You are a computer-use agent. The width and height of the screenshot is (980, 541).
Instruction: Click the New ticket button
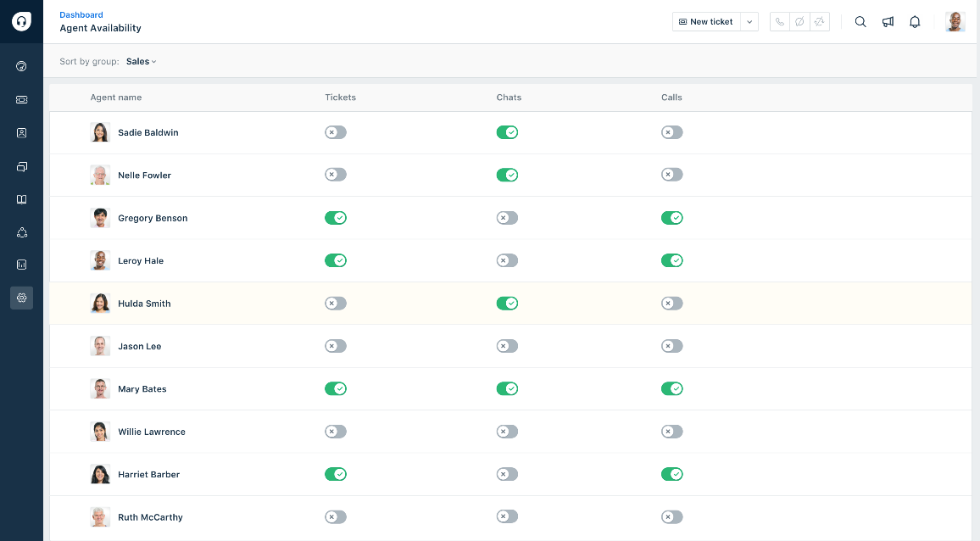[x=706, y=22]
